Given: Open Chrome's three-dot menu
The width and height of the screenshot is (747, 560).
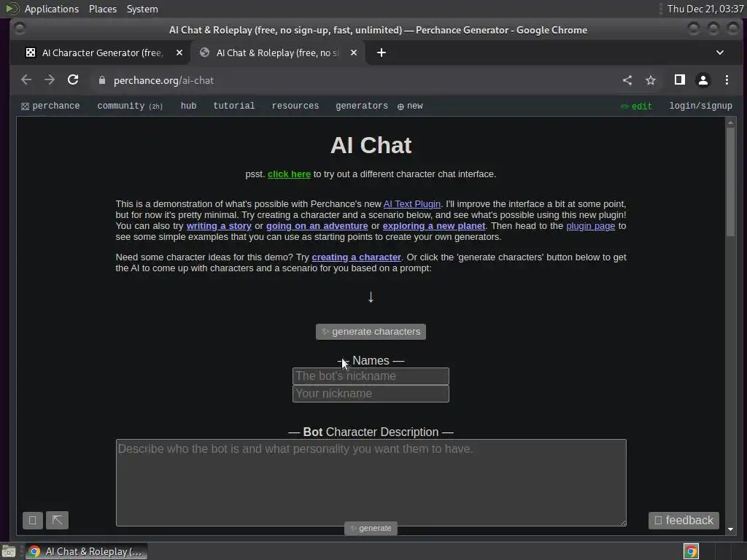Looking at the screenshot, I should (727, 80).
